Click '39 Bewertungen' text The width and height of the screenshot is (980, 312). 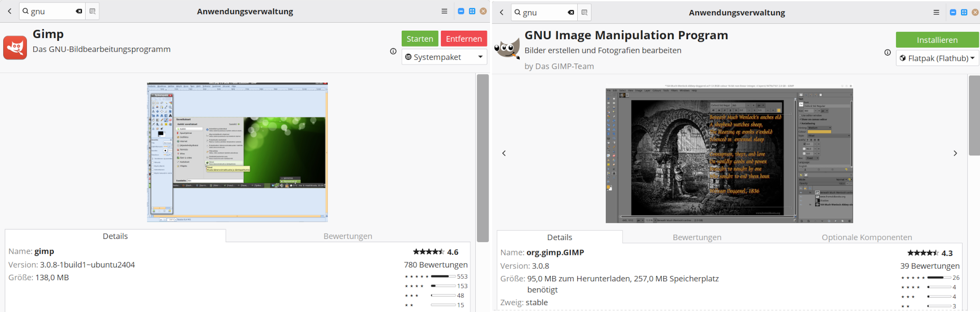click(x=930, y=265)
